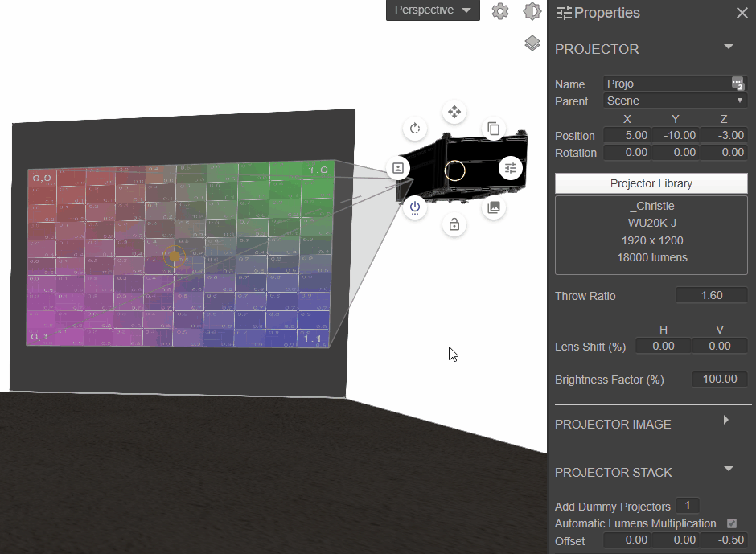Lock the projector with the padlock icon

click(454, 224)
